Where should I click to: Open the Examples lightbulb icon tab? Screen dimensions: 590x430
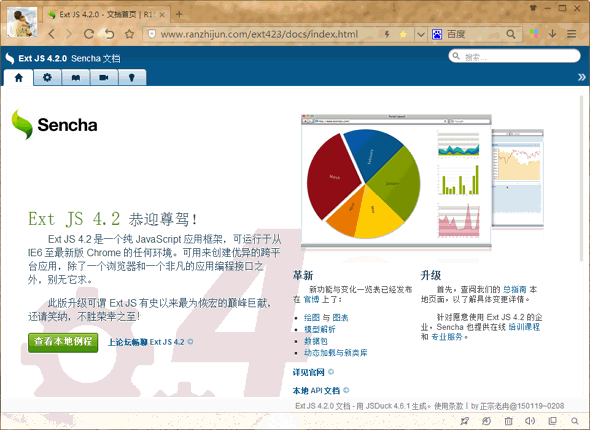(132, 78)
